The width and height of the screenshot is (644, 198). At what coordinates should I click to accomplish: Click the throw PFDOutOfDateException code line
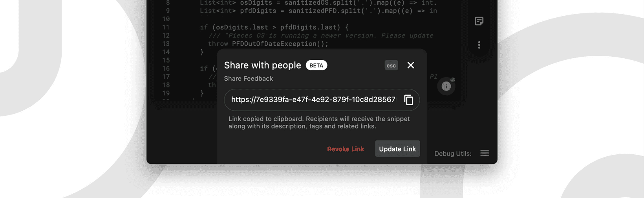pos(268,44)
